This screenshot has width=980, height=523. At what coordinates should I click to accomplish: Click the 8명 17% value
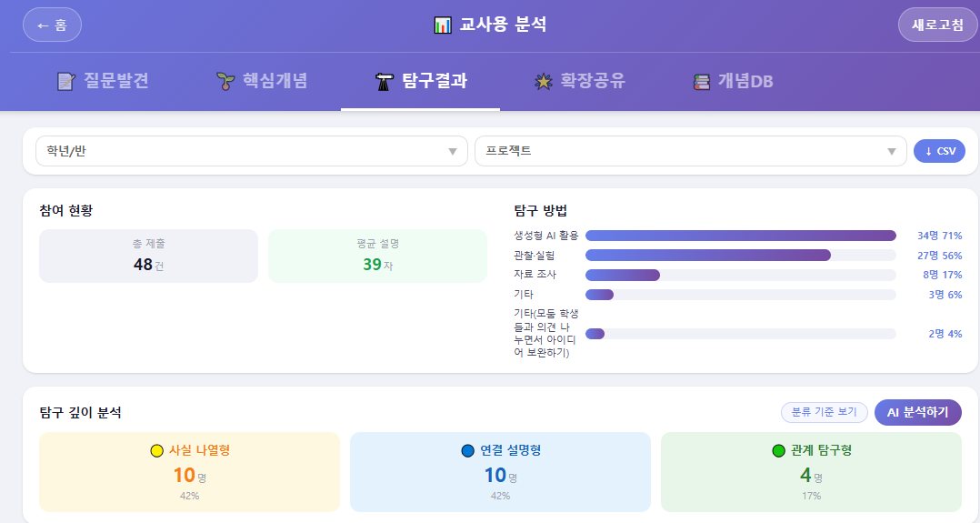click(943, 275)
